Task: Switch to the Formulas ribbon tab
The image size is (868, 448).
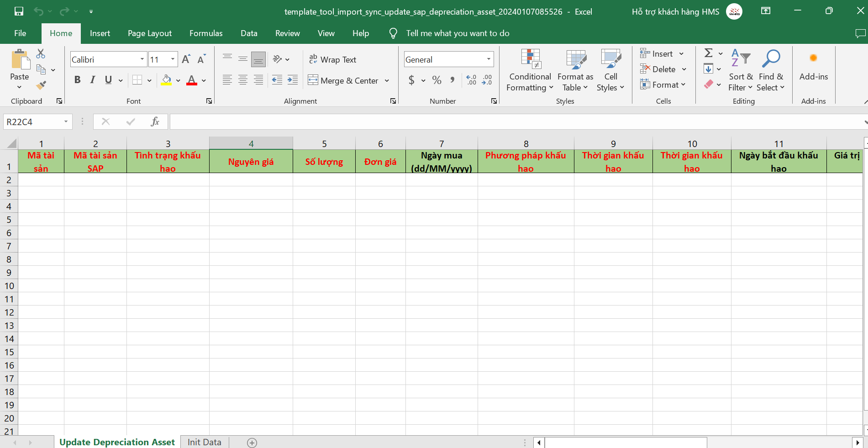Action: pyautogui.click(x=206, y=33)
